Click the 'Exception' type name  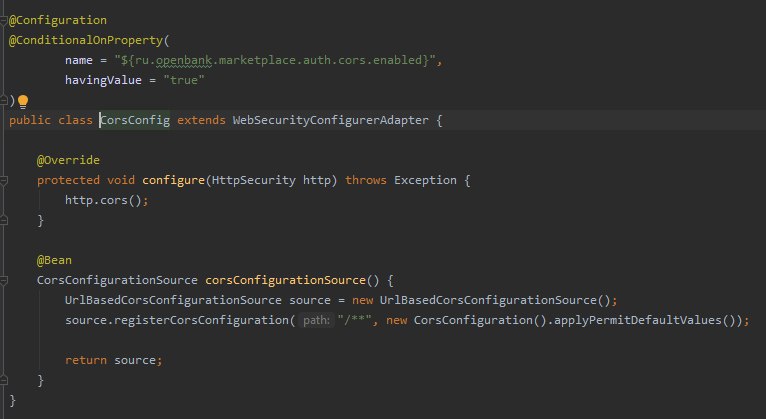coord(425,180)
